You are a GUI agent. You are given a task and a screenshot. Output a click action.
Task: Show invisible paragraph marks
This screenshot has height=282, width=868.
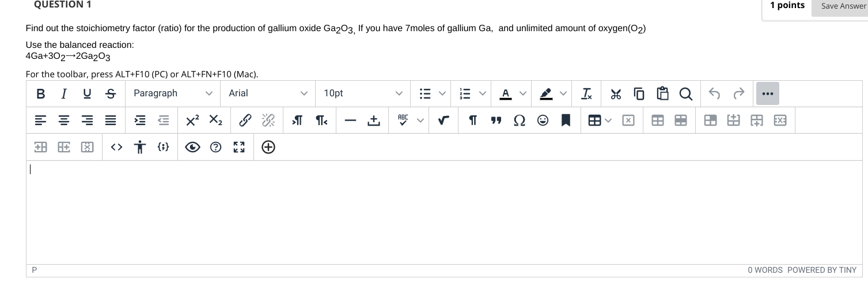(473, 121)
